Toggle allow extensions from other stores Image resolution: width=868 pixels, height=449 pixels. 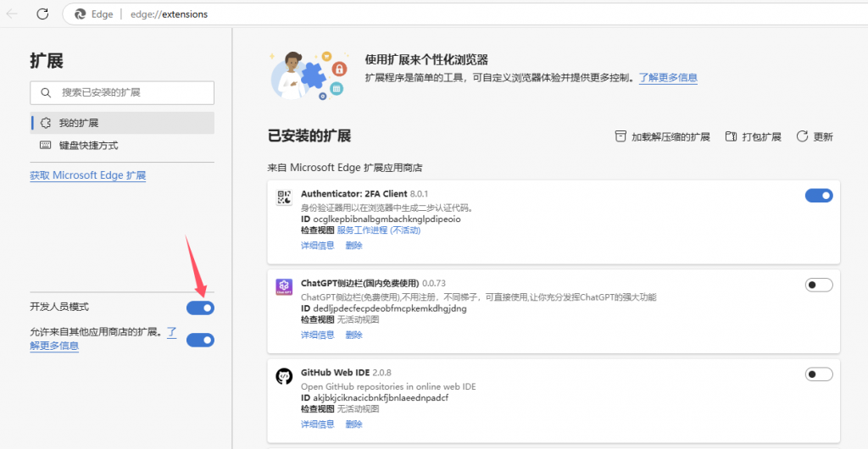(x=200, y=340)
